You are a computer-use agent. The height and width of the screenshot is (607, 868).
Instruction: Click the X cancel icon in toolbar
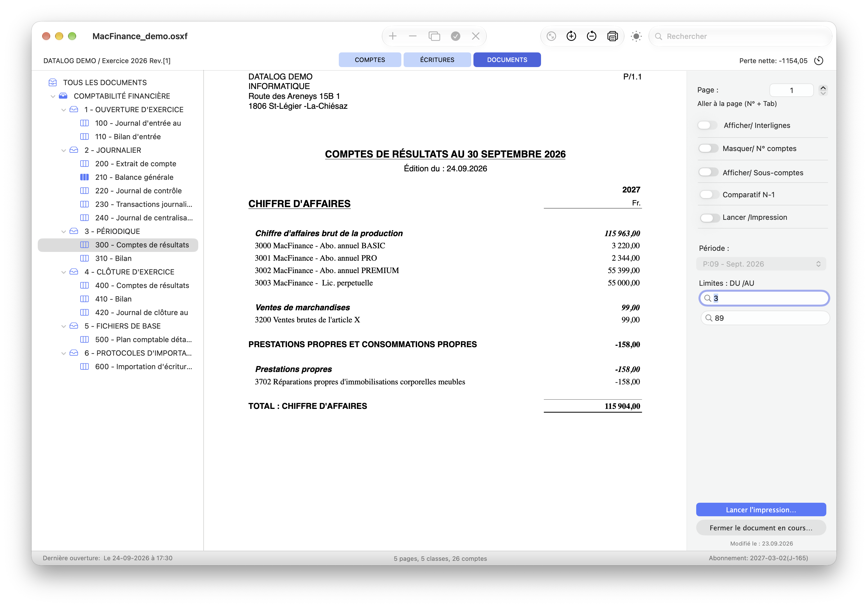476,36
